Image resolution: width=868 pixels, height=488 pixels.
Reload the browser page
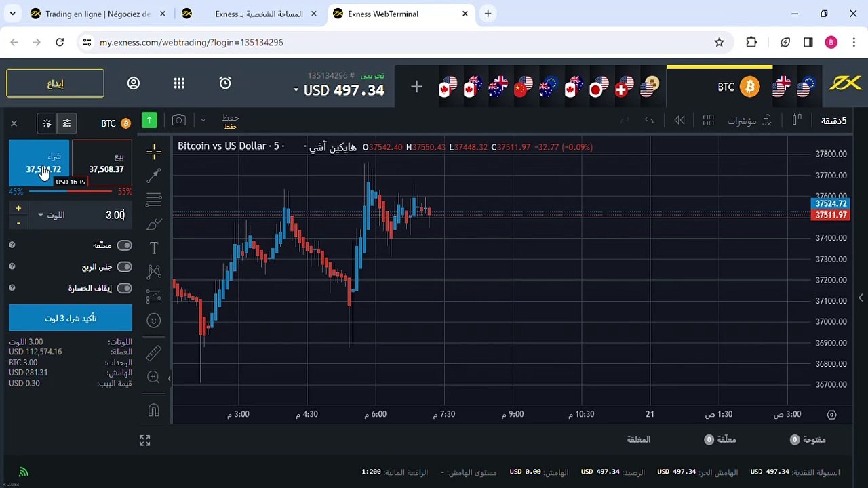coord(60,42)
